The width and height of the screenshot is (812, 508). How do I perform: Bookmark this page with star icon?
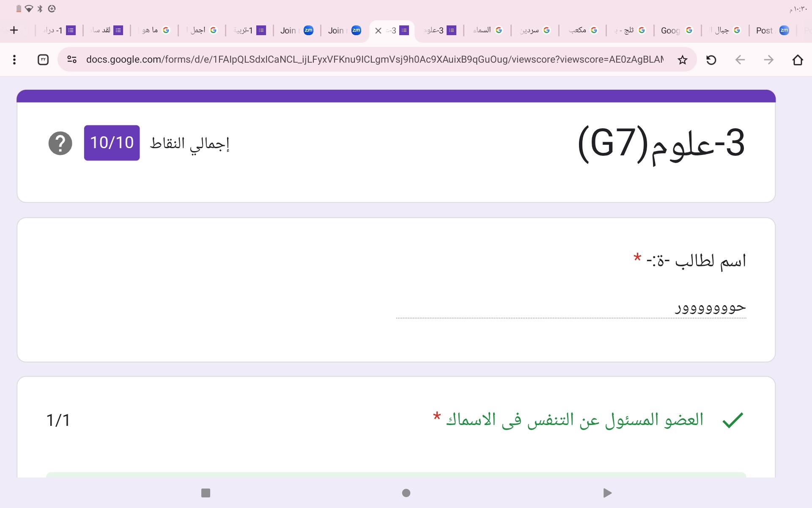pyautogui.click(x=682, y=60)
